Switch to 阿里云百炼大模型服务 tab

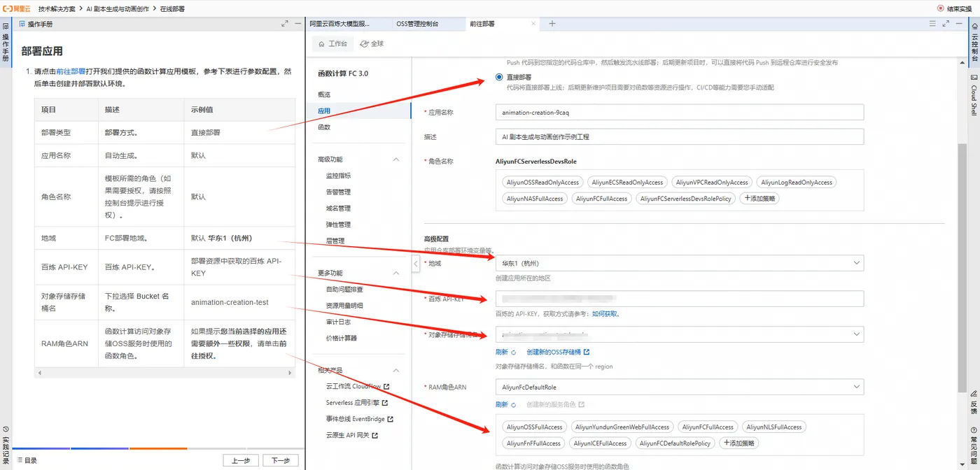[340, 24]
